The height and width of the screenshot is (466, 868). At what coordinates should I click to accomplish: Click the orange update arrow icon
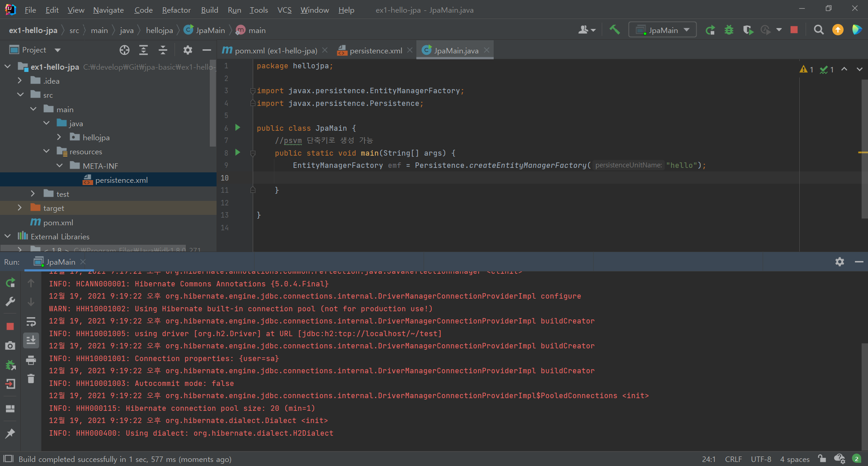click(x=838, y=30)
